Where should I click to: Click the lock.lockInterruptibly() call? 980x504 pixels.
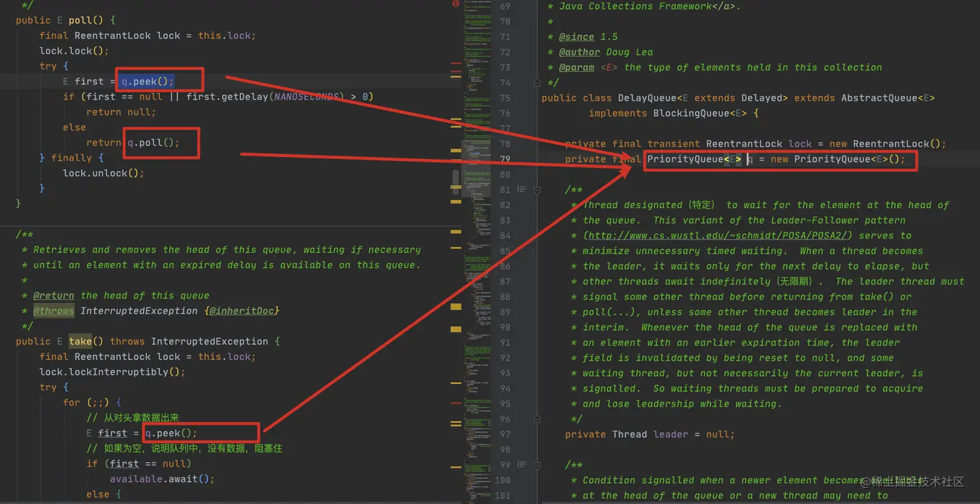tap(113, 372)
